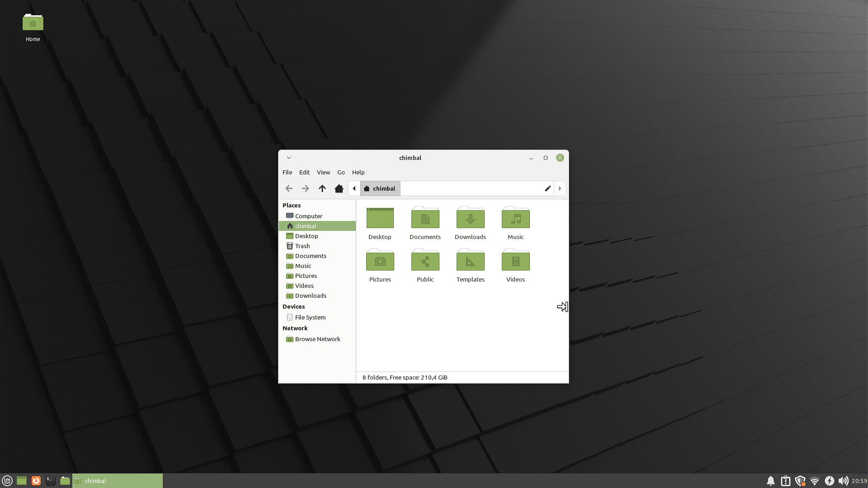Launch the terminal from the taskbar
Image resolution: width=868 pixels, height=488 pixels.
click(51, 481)
